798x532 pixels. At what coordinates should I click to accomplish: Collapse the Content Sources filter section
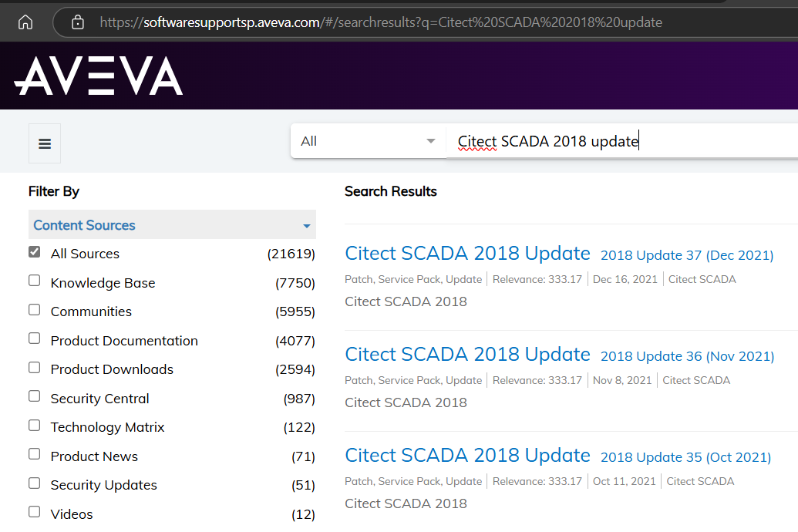[172, 224]
